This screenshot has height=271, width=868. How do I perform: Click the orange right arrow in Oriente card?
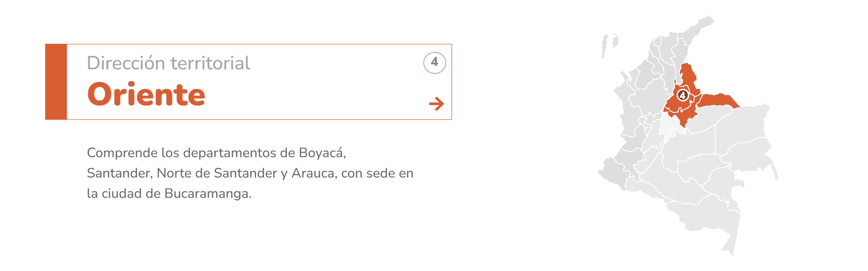coord(436,104)
